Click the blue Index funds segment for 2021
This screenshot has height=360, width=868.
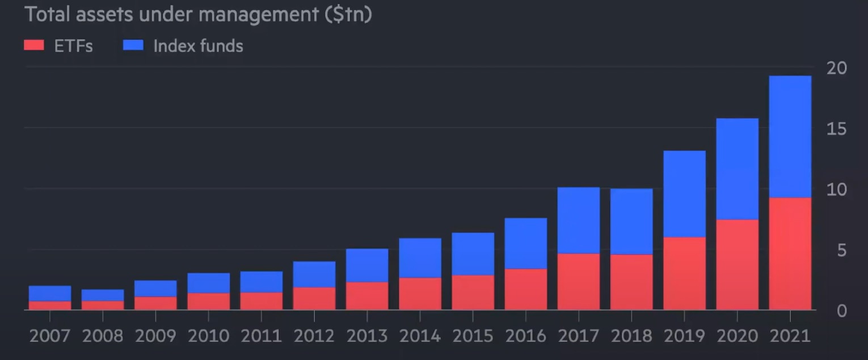(790, 137)
